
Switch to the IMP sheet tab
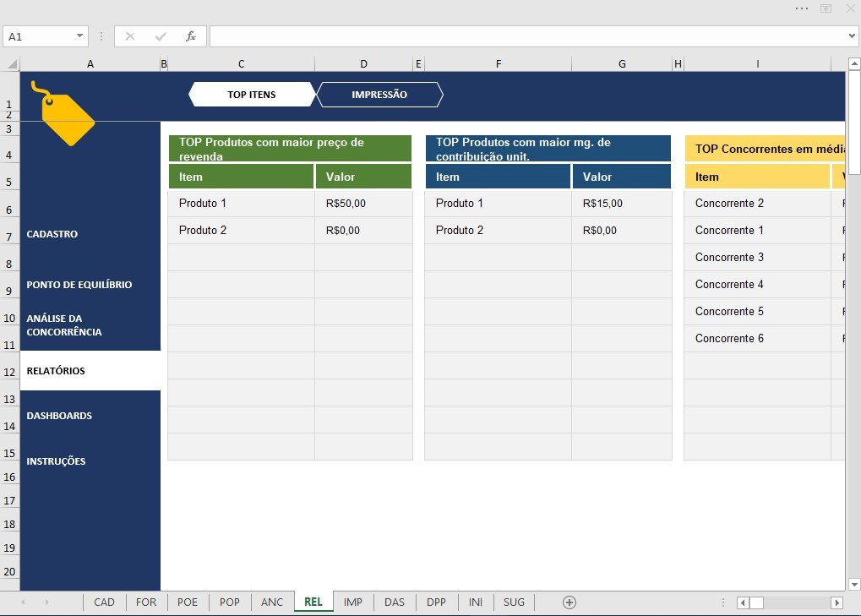[x=353, y=602]
